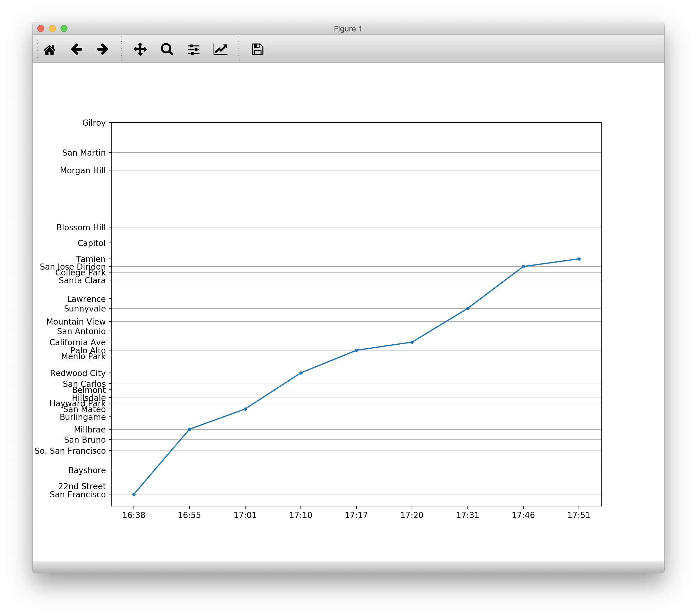Click data point at 16:55 Millbrae
Viewport: 697px width, 616px height.
point(190,430)
